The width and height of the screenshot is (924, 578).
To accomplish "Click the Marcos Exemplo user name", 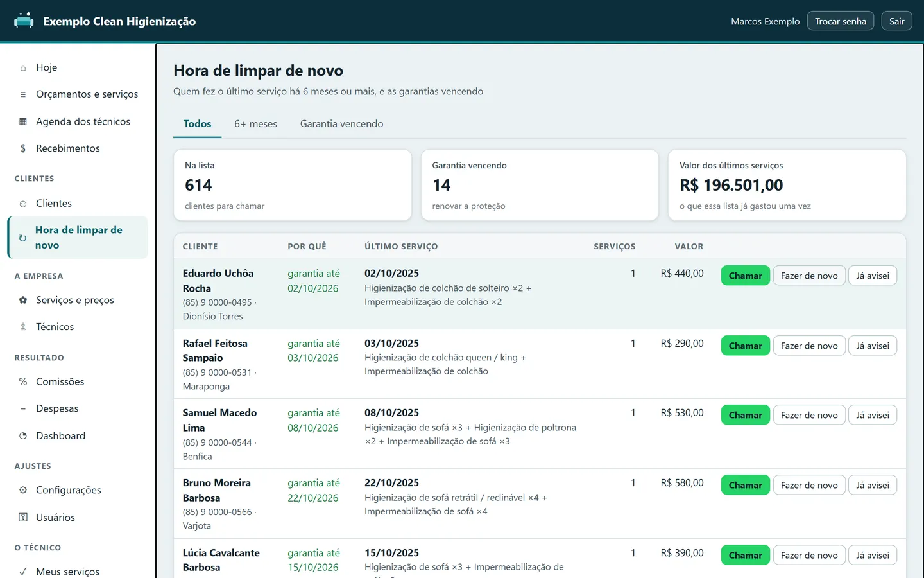I will [765, 21].
